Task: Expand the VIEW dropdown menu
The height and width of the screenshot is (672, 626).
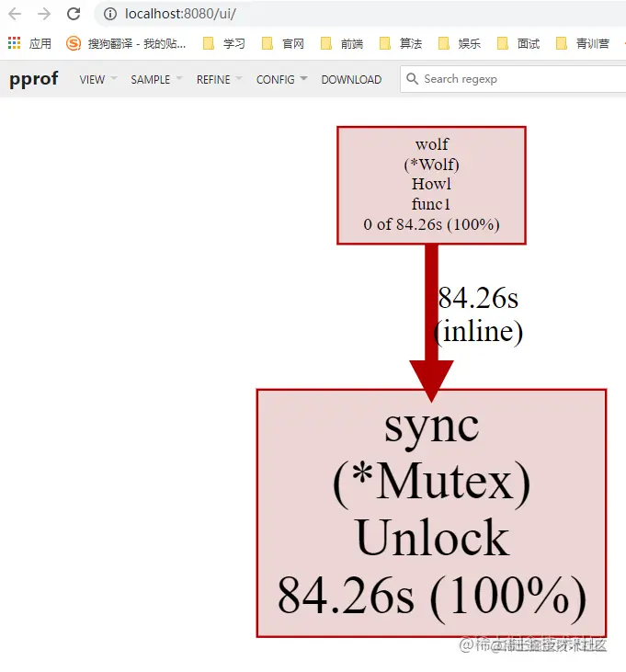Action: click(98, 79)
